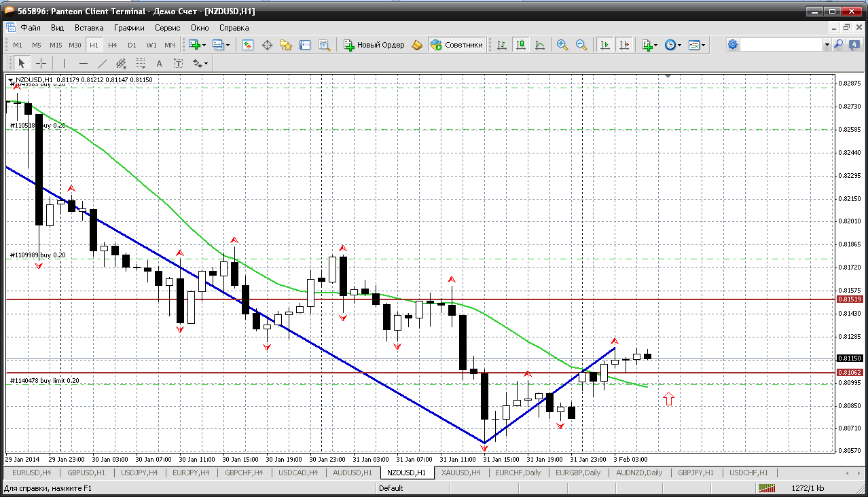
Task: Select the crosshair tool
Action: pos(41,63)
